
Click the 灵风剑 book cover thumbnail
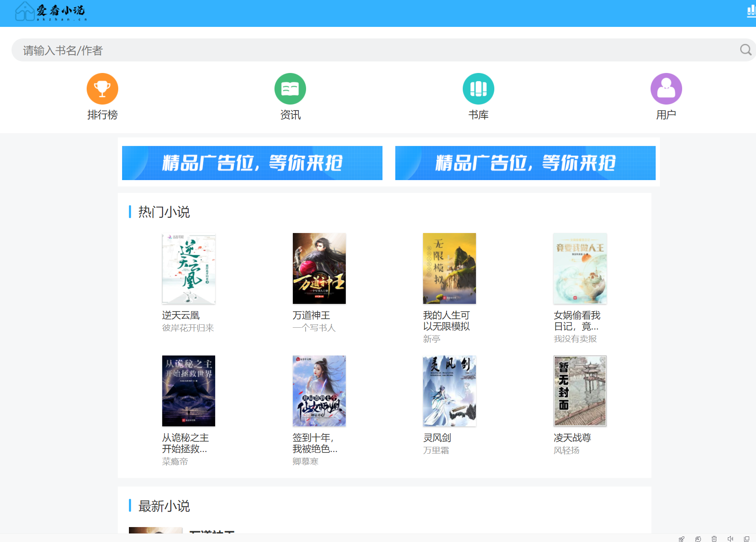pos(449,391)
